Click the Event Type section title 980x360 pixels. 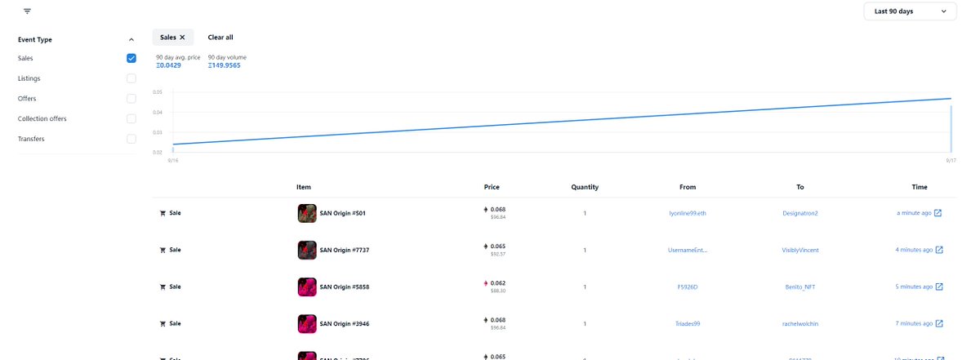[x=35, y=39]
